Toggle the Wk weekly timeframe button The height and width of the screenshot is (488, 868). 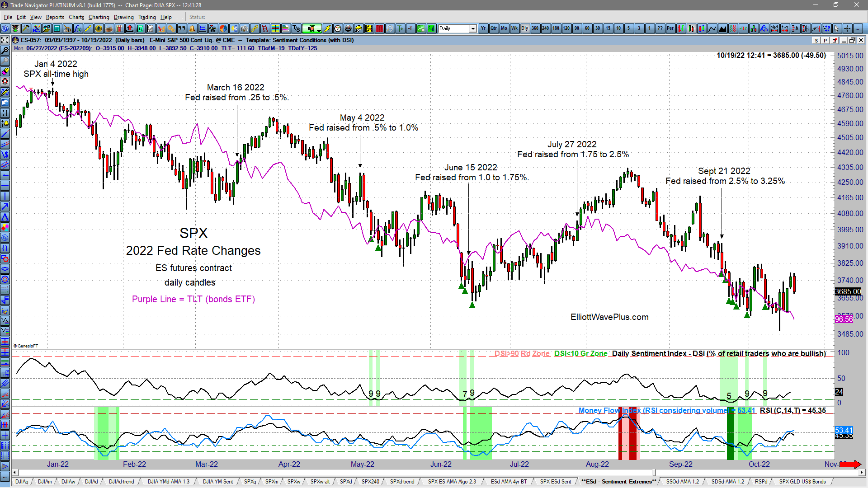514,28
